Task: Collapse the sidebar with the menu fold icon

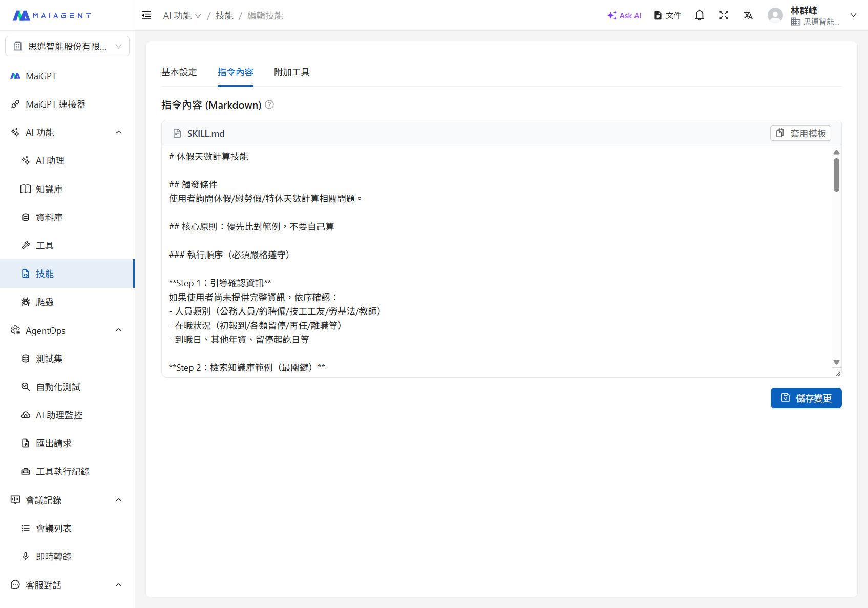Action: (x=146, y=15)
